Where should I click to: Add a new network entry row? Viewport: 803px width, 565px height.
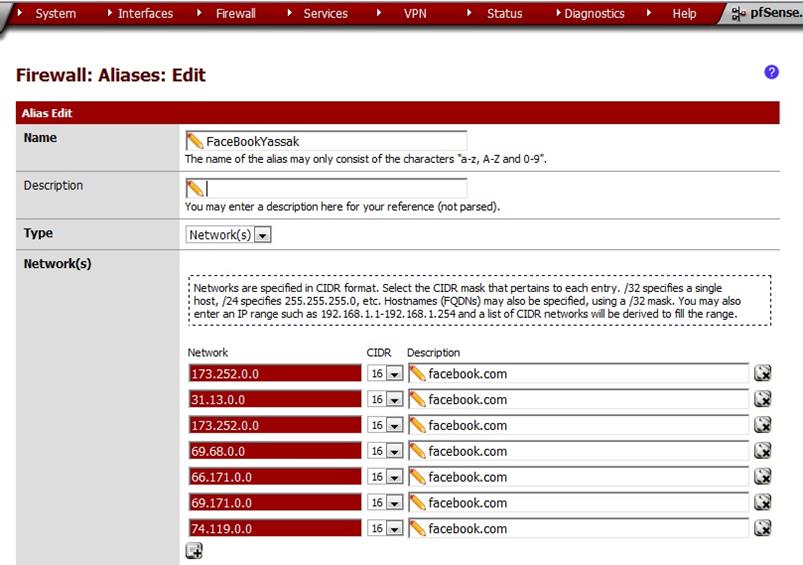[194, 551]
